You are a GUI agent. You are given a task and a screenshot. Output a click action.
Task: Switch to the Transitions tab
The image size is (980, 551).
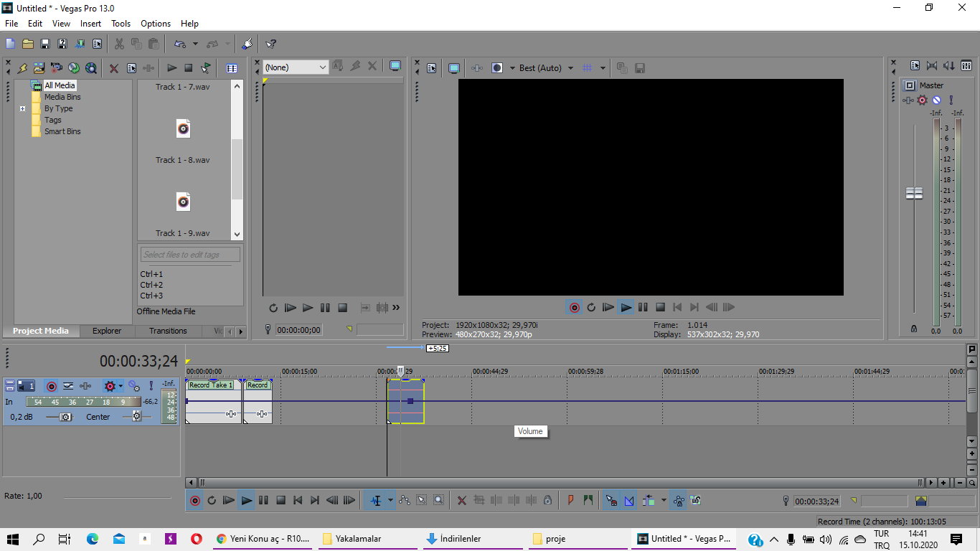(x=168, y=331)
